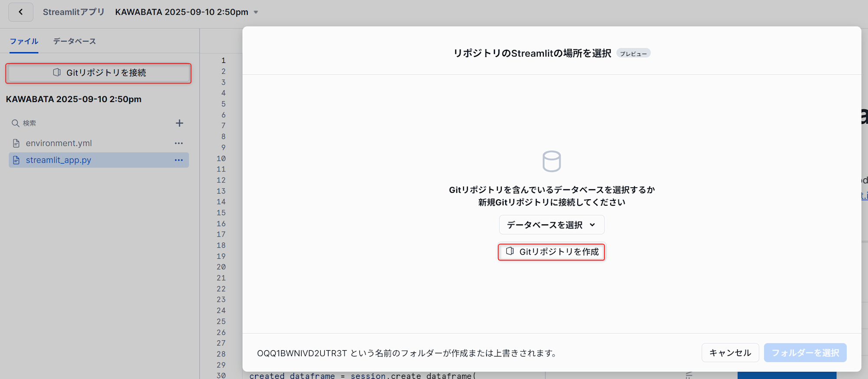This screenshot has width=868, height=379.
Task: Click the streamlit_app.py file icon
Action: [x=16, y=160]
